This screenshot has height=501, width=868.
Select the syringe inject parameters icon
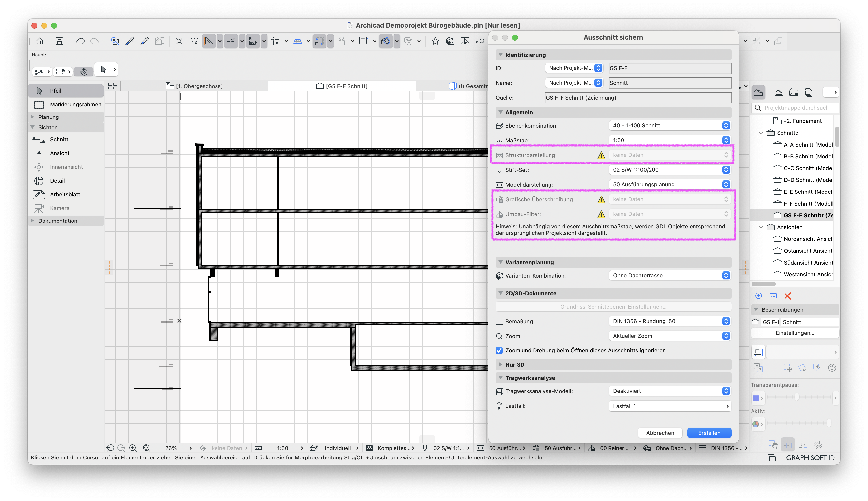tap(145, 41)
